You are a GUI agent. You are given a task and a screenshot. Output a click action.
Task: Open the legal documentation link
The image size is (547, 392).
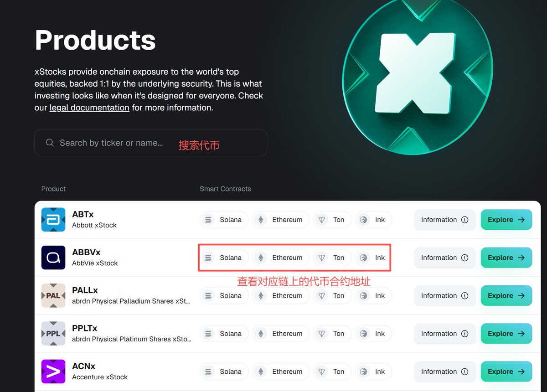(89, 108)
